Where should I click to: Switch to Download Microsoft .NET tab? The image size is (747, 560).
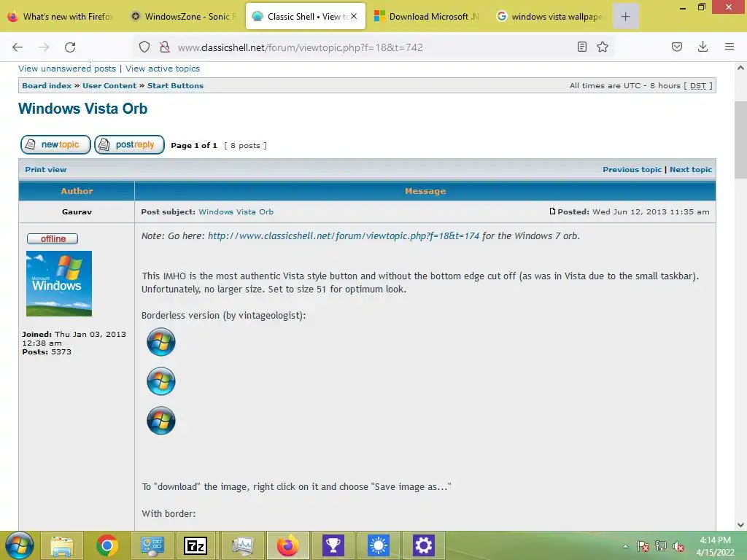click(427, 17)
